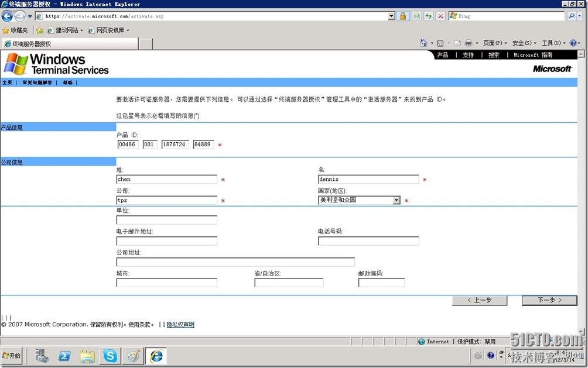Viewport: 588px width, 368px height.
Task: Click the product ID field containing 84889
Action: click(203, 145)
